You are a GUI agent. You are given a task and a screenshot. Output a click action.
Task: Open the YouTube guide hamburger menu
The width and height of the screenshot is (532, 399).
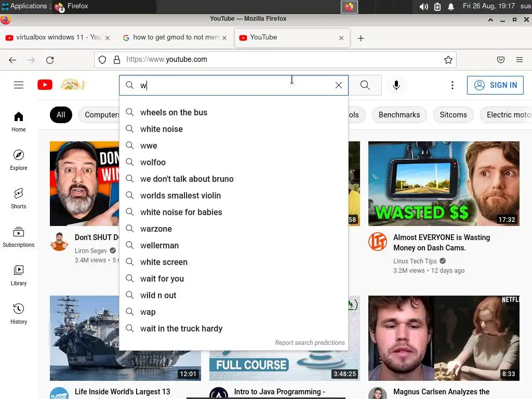coord(19,85)
